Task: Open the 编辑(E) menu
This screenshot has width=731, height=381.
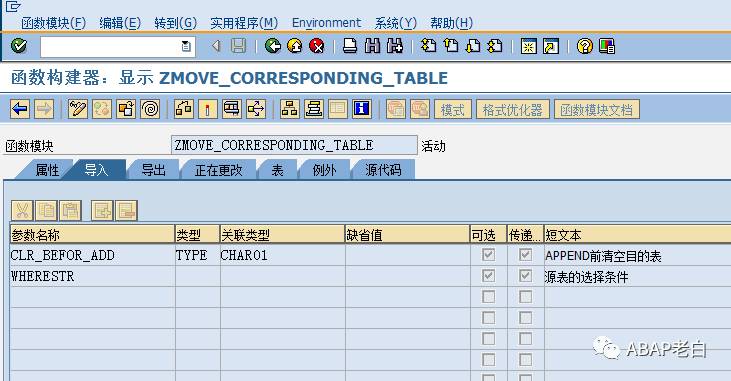Action: tap(120, 22)
